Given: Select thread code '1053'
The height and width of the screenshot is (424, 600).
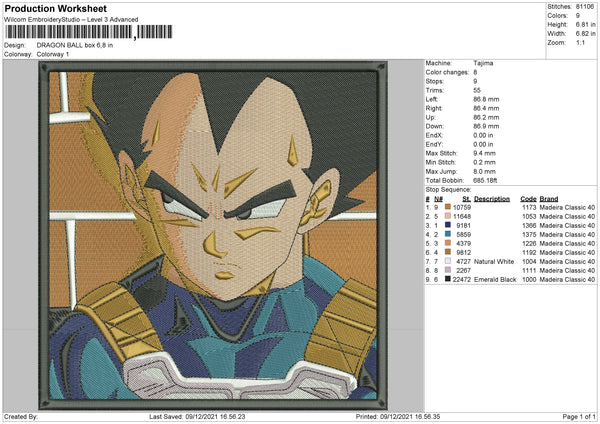Looking at the screenshot, I should point(529,217).
